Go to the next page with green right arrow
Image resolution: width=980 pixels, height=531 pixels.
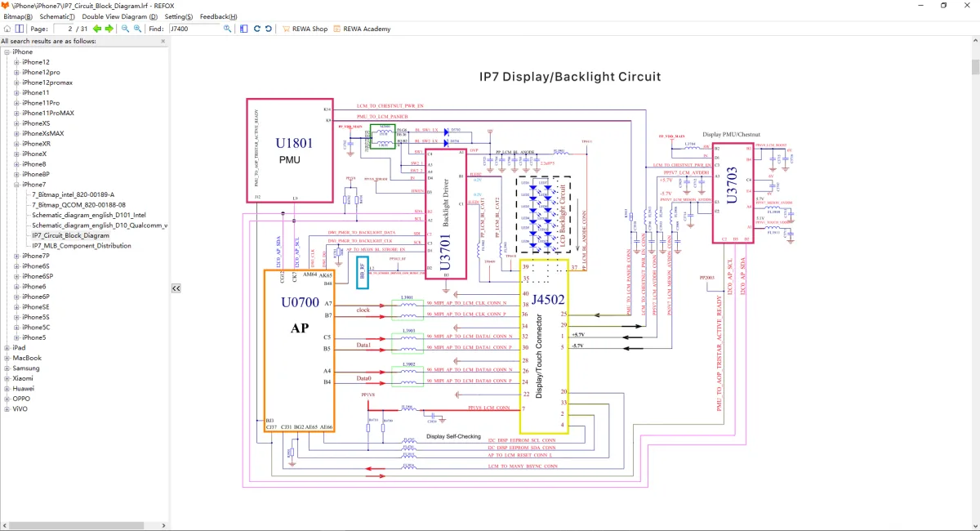[109, 29]
